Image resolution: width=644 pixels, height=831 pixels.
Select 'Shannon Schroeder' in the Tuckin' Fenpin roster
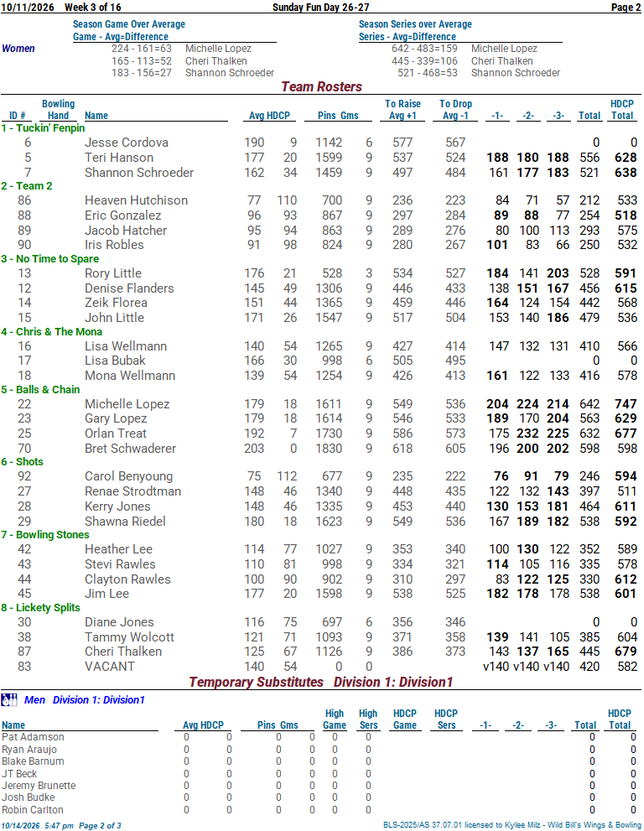139,173
